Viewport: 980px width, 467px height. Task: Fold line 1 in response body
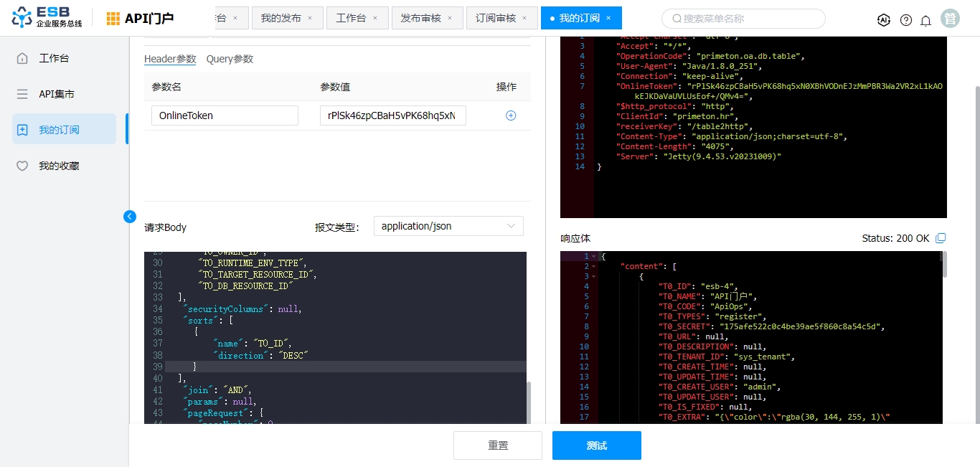[594, 257]
